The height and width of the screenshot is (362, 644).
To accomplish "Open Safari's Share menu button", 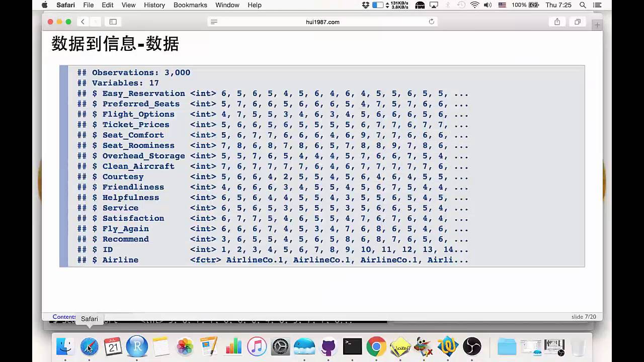I will pos(557,22).
